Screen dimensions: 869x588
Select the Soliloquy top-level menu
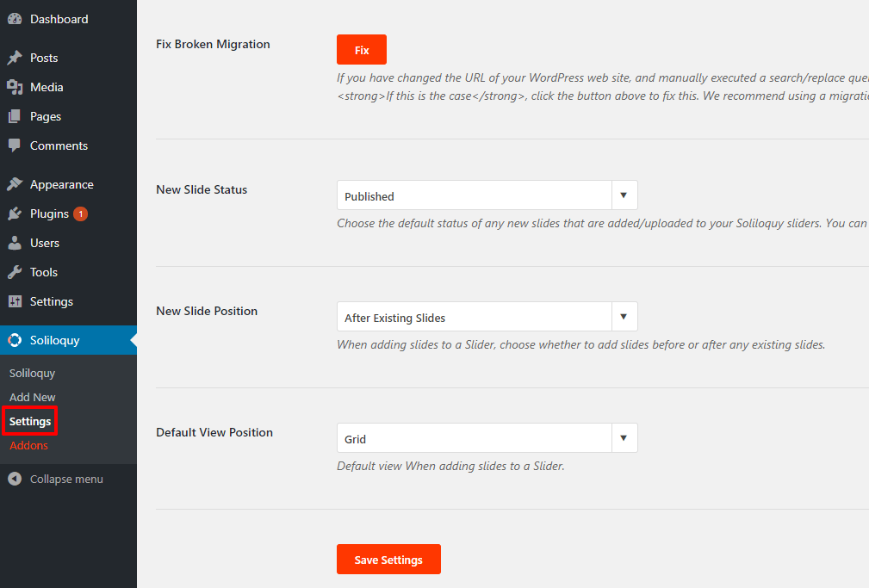point(68,340)
